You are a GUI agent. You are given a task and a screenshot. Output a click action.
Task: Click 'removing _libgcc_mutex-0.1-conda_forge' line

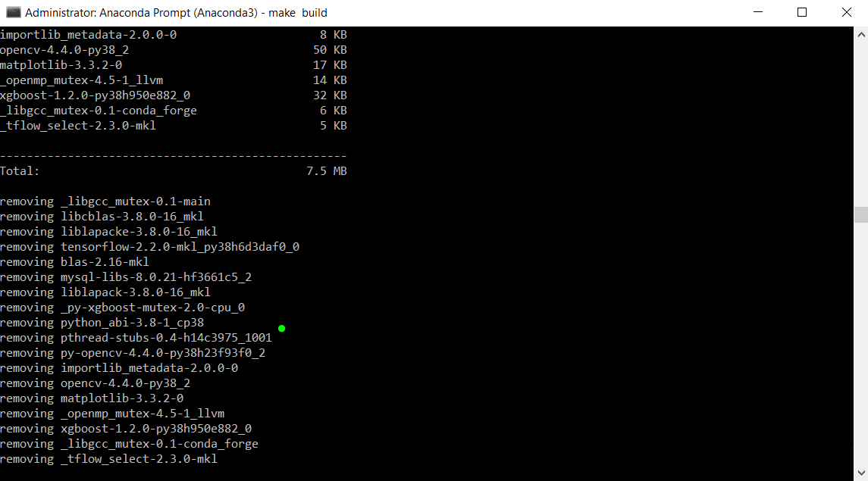coord(129,444)
